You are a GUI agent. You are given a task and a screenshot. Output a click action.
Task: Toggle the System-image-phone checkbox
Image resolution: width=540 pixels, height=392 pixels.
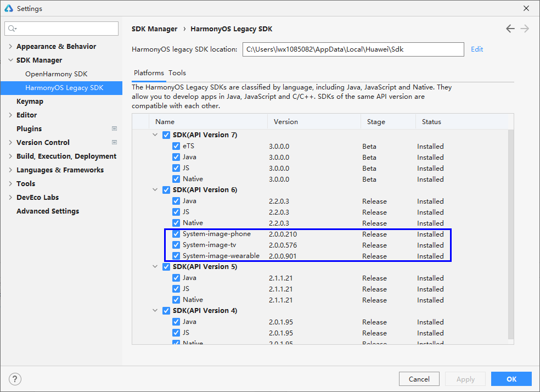tap(176, 234)
